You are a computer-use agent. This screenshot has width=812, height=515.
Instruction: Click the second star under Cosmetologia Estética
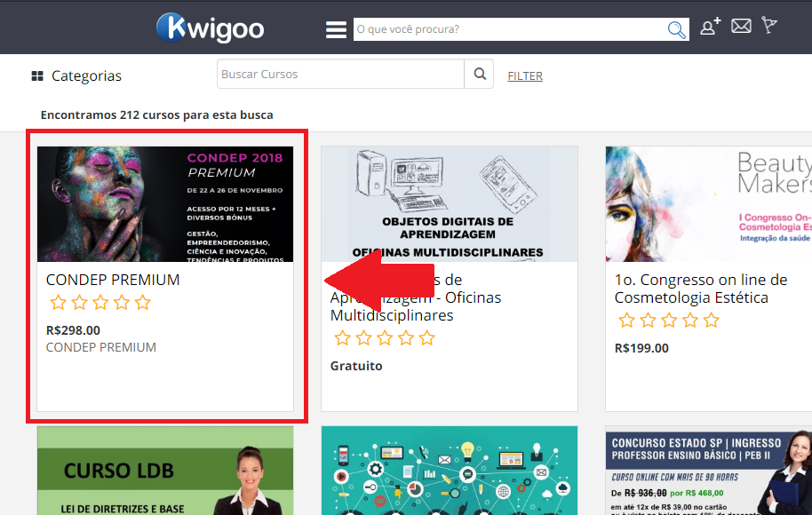[648, 321]
